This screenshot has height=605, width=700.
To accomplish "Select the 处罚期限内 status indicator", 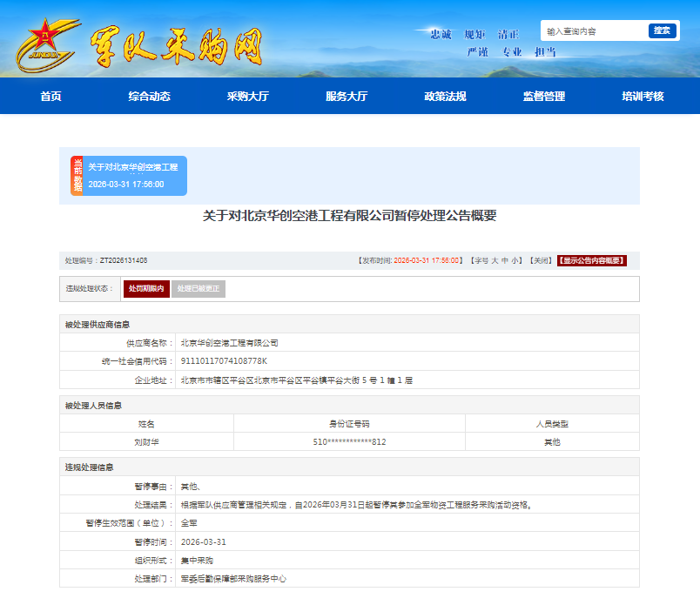I will tap(145, 288).
